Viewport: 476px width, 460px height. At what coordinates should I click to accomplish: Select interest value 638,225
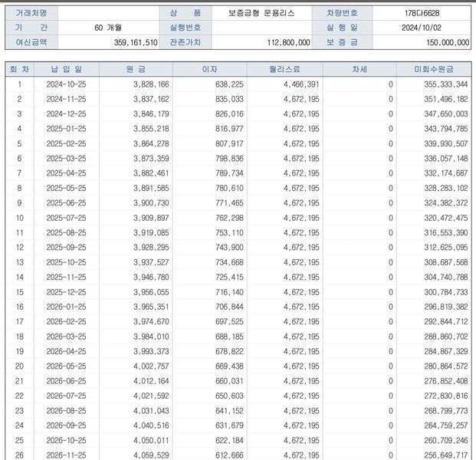click(x=229, y=84)
